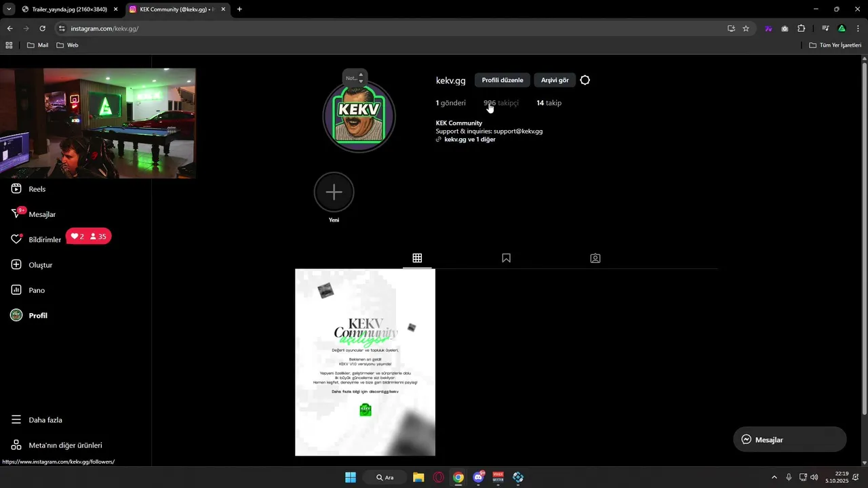Switch to the posts grid tab
This screenshot has height=488, width=868.
click(417, 258)
